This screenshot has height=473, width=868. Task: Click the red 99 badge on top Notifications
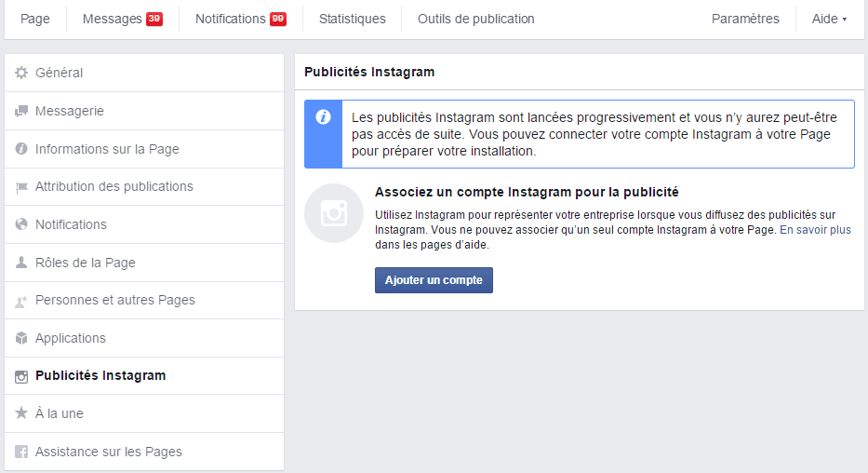[278, 19]
